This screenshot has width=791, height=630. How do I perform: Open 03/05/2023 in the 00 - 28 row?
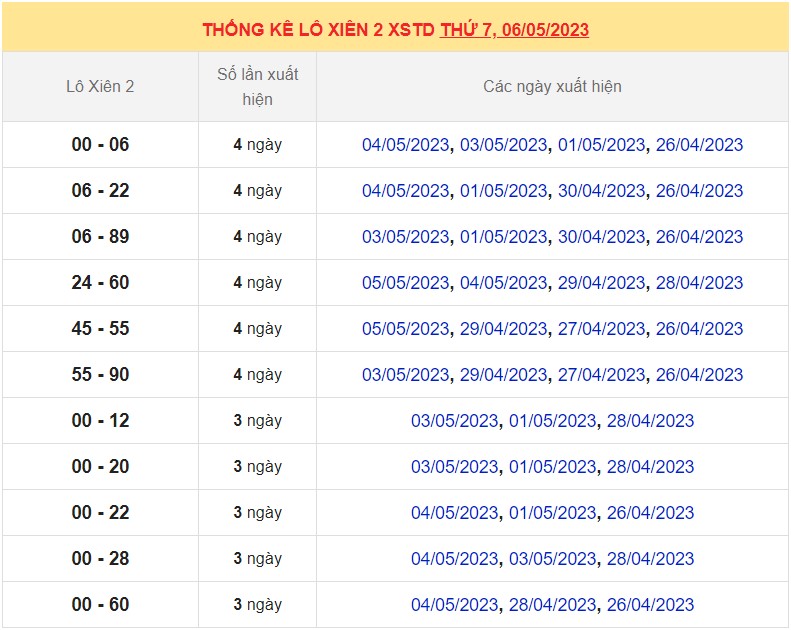coord(552,559)
